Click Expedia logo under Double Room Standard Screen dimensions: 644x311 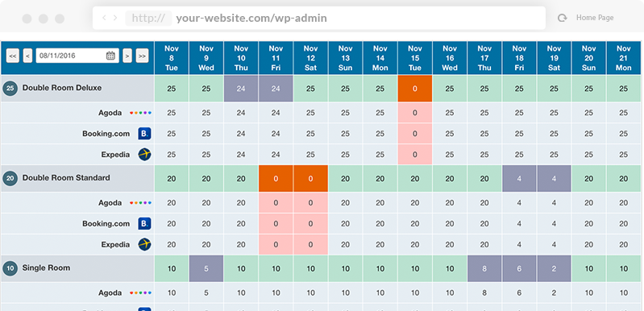(144, 245)
